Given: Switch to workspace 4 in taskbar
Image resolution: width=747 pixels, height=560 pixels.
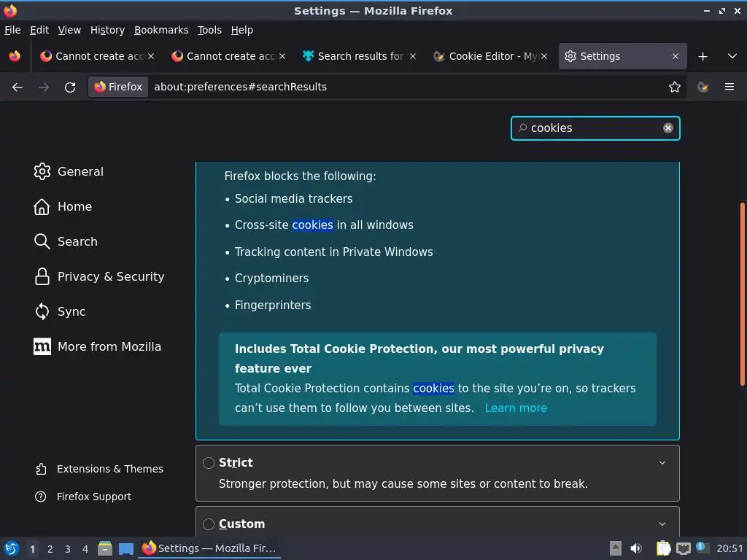Looking at the screenshot, I should (85, 549).
